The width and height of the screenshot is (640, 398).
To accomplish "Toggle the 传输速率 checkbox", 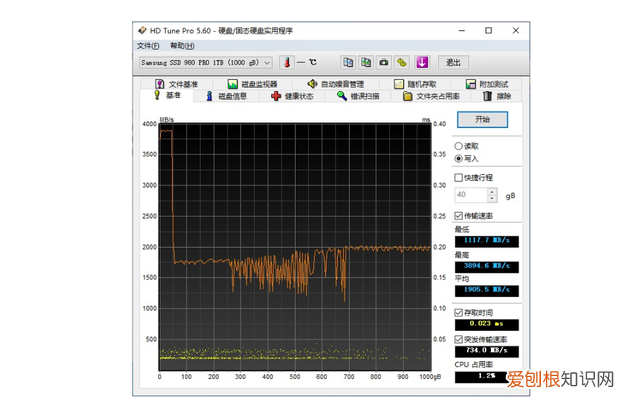I will pos(458,216).
